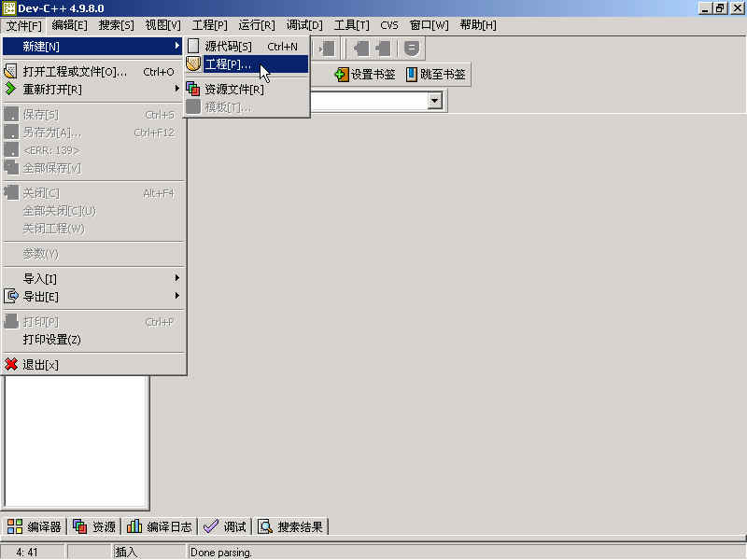Switch to the 编译器 compiler tab
Viewport: 747px width, 560px height.
34,526
